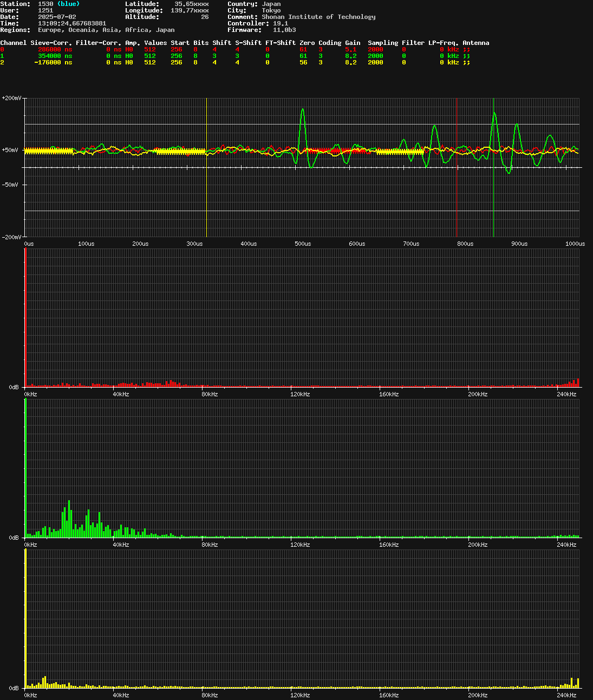
Task: Click the -200mV axis label
Action: [x=11, y=237]
